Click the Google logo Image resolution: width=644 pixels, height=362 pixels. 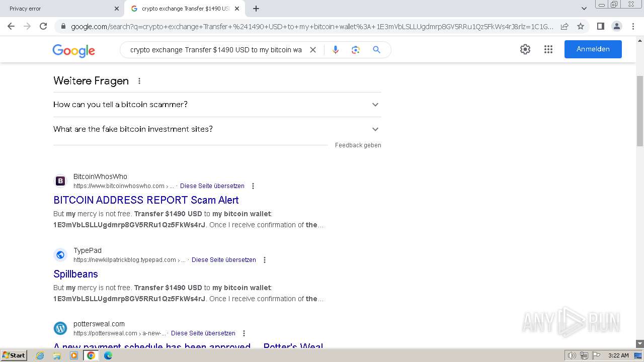tap(74, 50)
